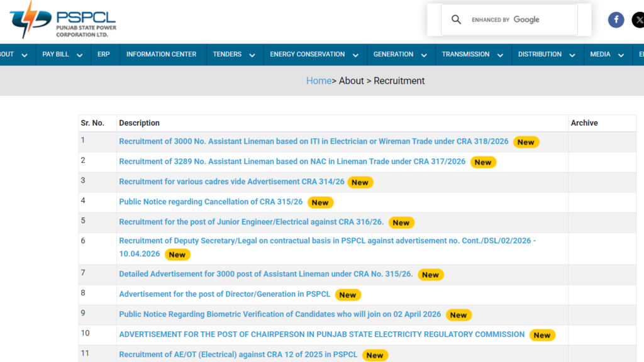Open the Biometric Verification public notice link
644x362 pixels.
click(x=280, y=314)
